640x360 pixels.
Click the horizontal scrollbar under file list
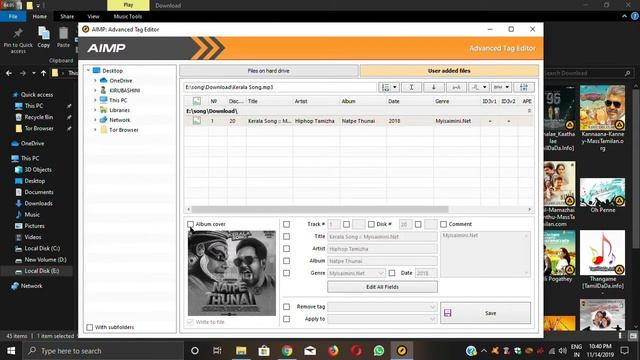coord(320,209)
